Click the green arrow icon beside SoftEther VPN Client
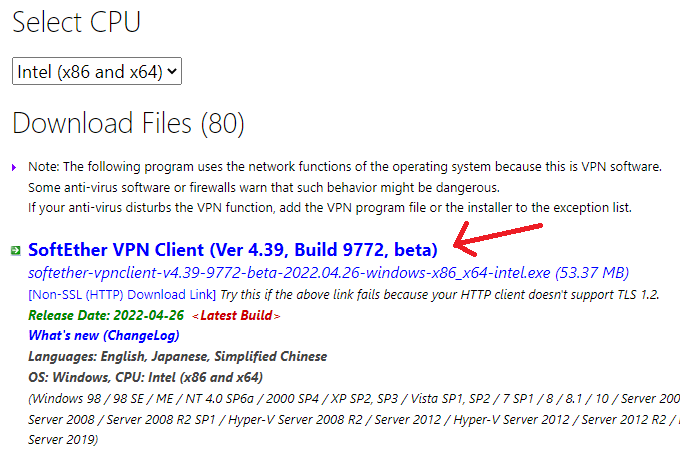The width and height of the screenshot is (680, 461). click(x=16, y=250)
